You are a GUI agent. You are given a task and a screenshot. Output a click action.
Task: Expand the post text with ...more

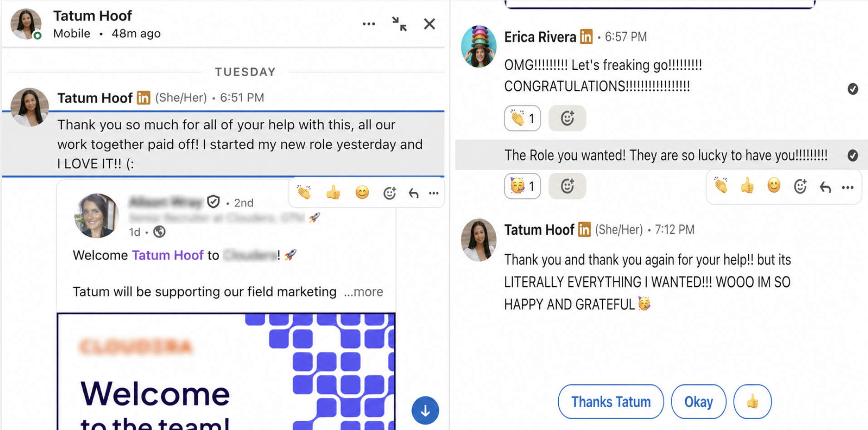coord(363,292)
